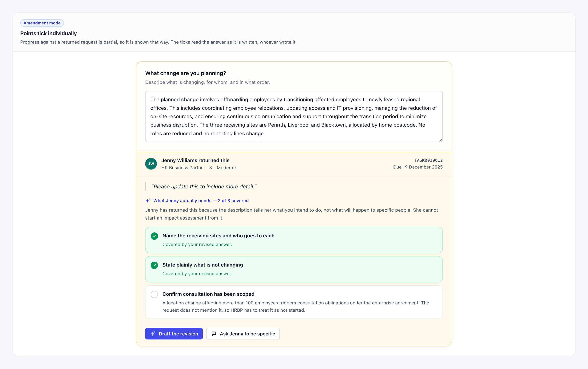
Task: Click Draft the revision button
Action: click(174, 334)
